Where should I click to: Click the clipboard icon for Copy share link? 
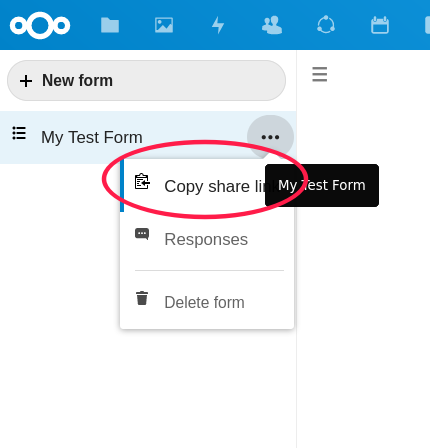142,182
